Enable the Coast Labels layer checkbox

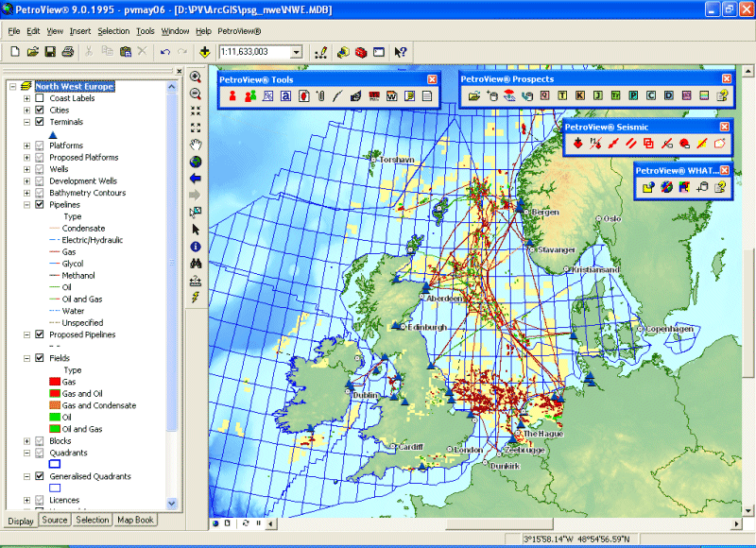point(40,98)
